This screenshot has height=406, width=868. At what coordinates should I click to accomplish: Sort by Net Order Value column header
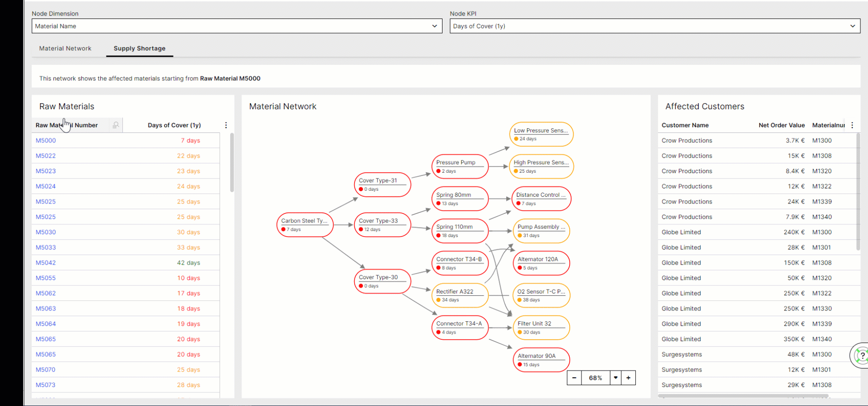tap(781, 125)
